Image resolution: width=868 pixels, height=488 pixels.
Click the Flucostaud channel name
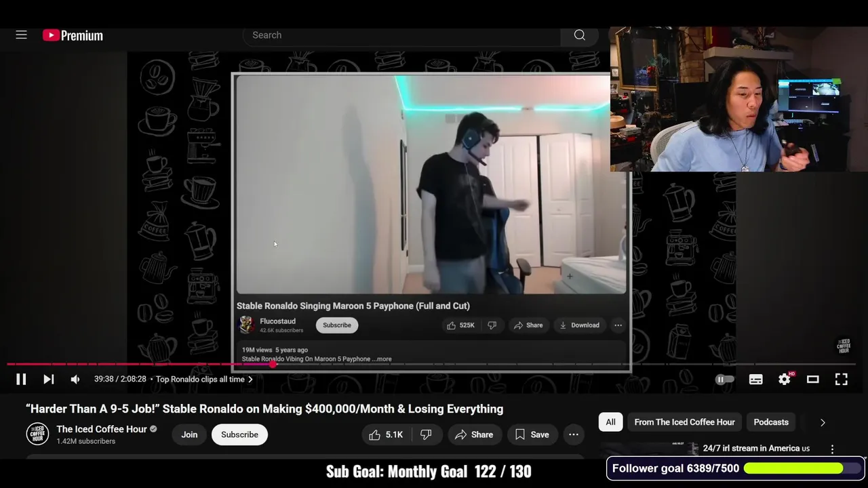(x=277, y=321)
